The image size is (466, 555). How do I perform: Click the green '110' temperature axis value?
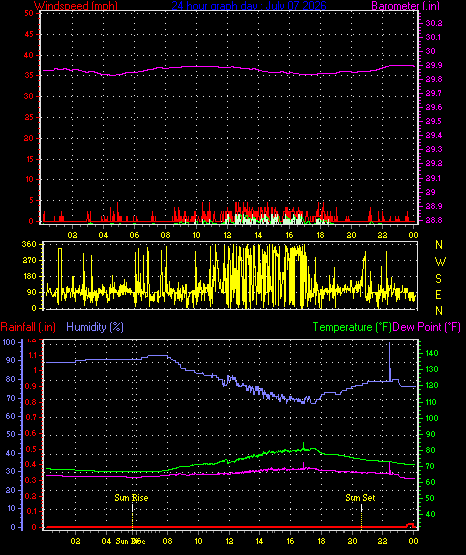tap(432, 402)
